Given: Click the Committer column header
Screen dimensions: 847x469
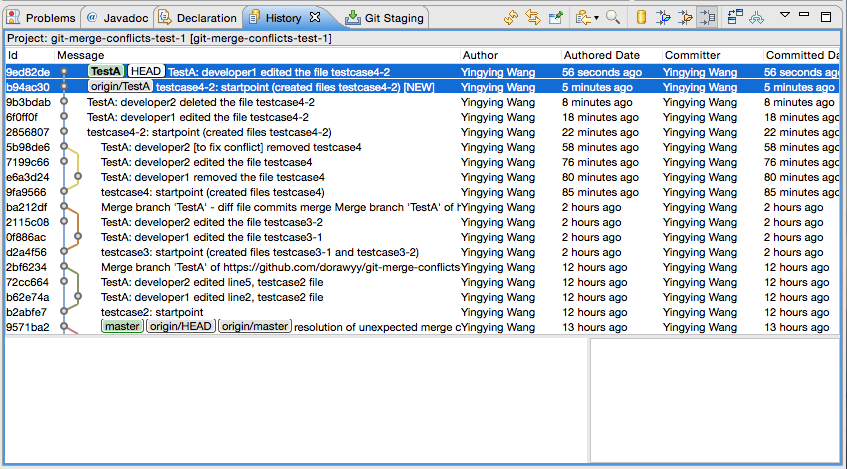Looking at the screenshot, I should coord(712,55).
